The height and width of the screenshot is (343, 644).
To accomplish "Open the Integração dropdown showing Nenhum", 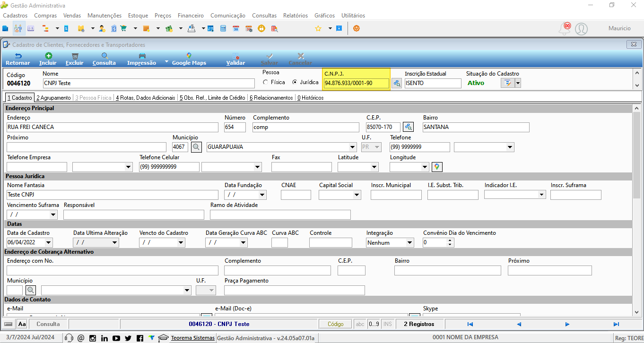I will [x=409, y=242].
